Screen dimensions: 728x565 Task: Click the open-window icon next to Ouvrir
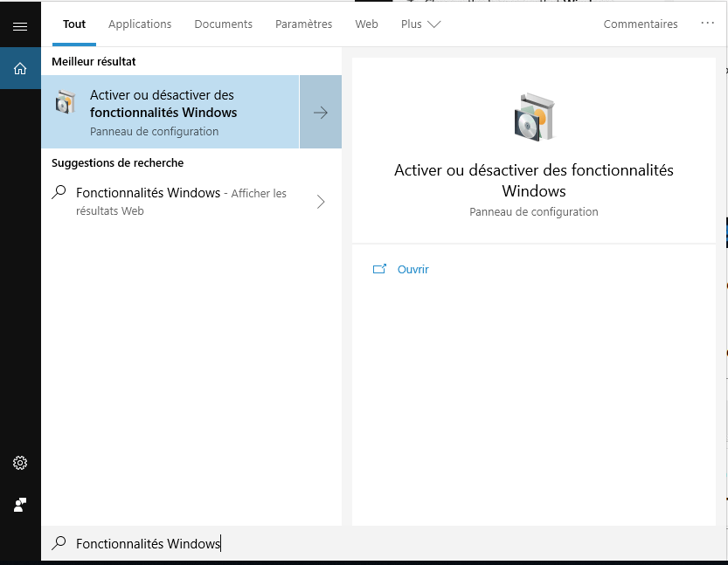click(x=379, y=269)
